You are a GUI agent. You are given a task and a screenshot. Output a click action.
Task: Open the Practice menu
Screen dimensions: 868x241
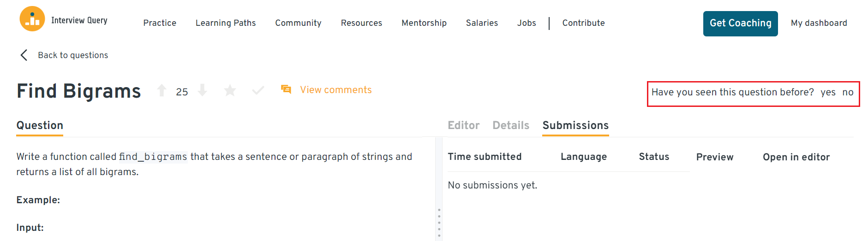[x=160, y=23]
